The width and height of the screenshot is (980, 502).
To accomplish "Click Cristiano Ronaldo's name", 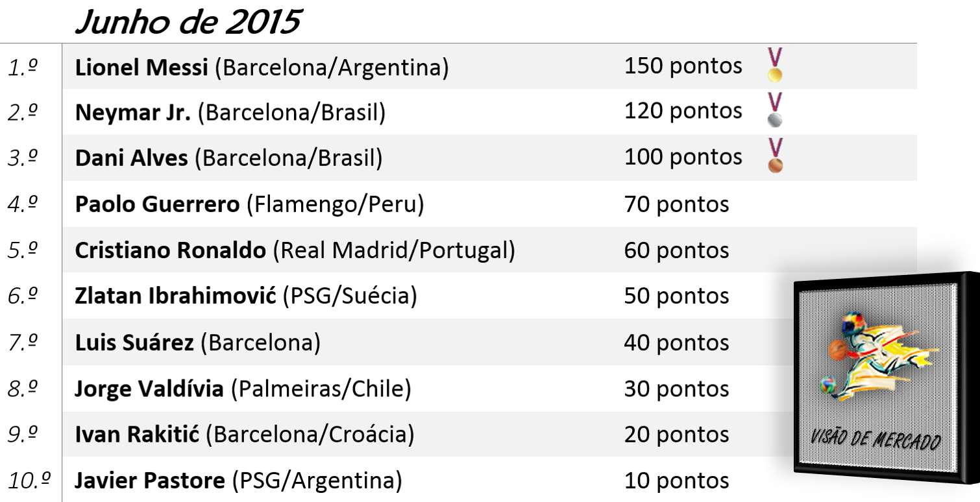I will tap(170, 250).
